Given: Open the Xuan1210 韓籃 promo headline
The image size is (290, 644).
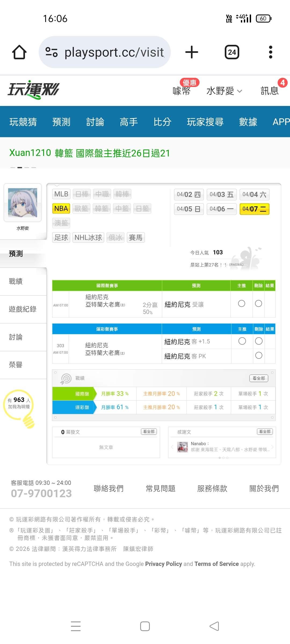Looking at the screenshot, I should coord(90,153).
